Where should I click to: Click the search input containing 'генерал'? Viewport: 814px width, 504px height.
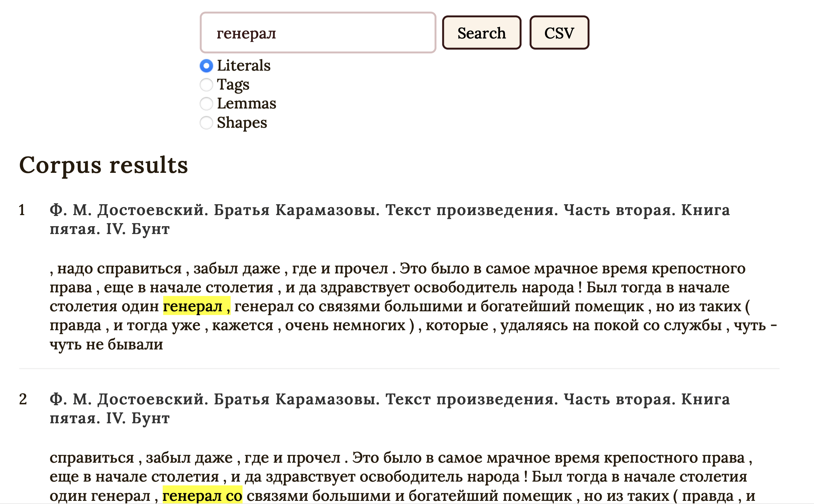pos(318,33)
